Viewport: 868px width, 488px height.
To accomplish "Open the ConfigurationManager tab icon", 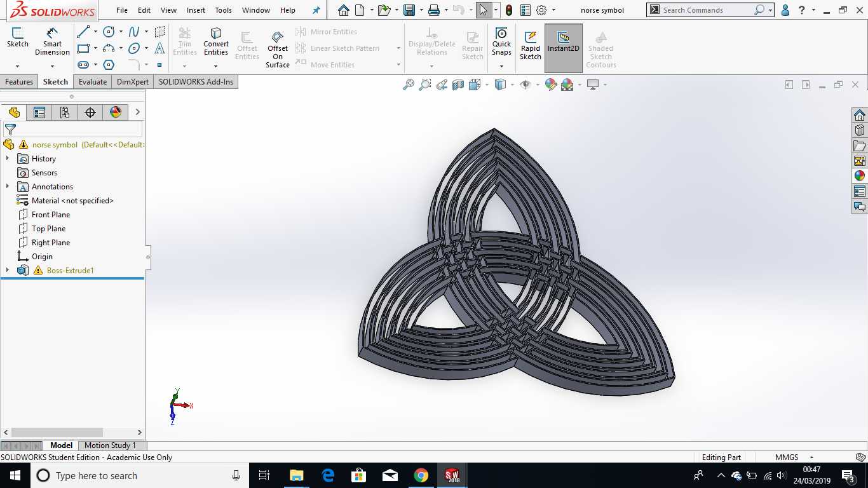I will click(65, 112).
